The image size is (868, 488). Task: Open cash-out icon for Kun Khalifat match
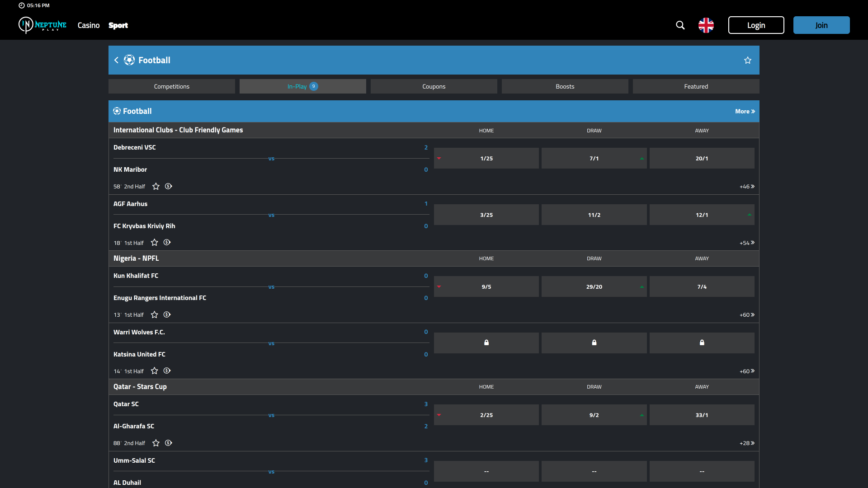coord(167,314)
